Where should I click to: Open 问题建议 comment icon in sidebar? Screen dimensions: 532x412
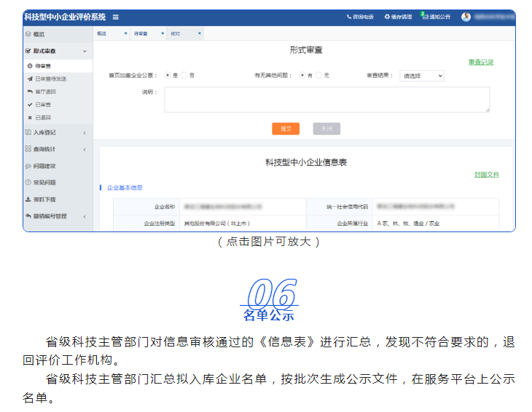click(28, 166)
